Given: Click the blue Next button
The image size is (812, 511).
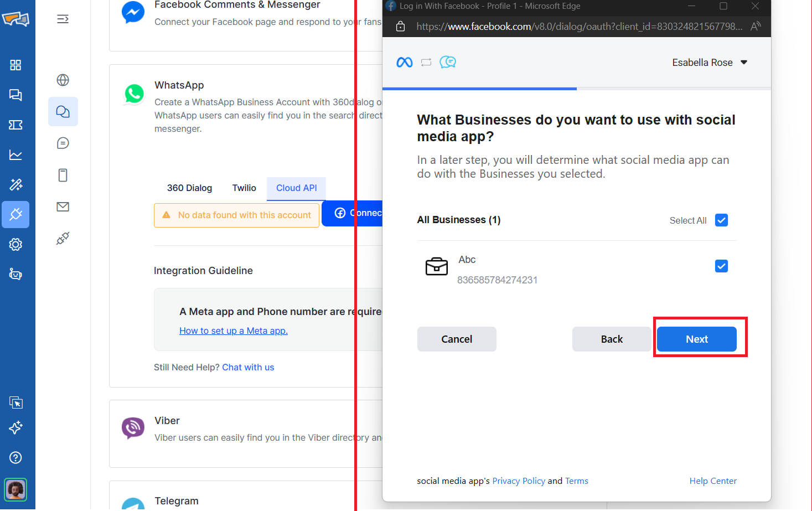Looking at the screenshot, I should pos(696,339).
